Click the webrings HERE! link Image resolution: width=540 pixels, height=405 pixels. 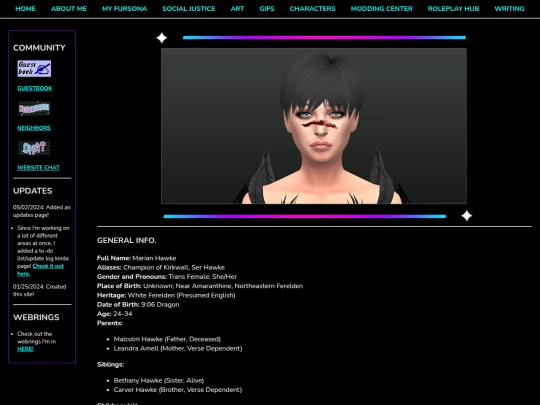(25, 349)
